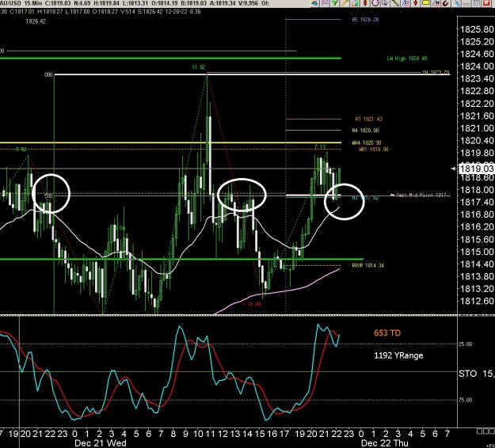The width and height of the screenshot is (495, 448).
Task: Click the 1812.60 price axis value
Action: 476,301
